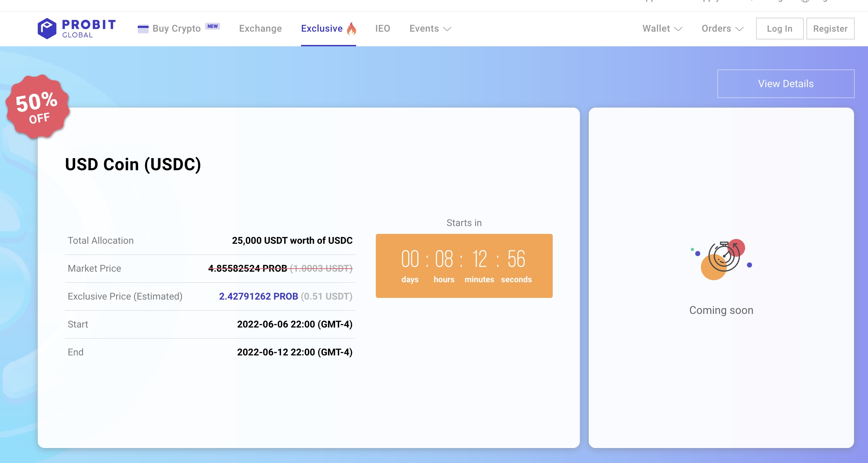Viewport: 868px width, 463px height.
Task: Click the Register button
Action: (x=830, y=29)
